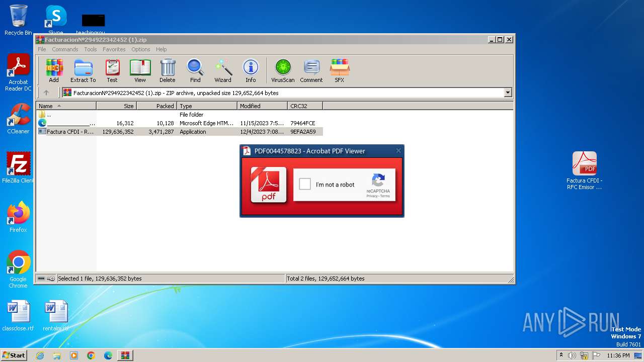The image size is (644, 362).
Task: Open the Tools menu
Action: (91, 49)
